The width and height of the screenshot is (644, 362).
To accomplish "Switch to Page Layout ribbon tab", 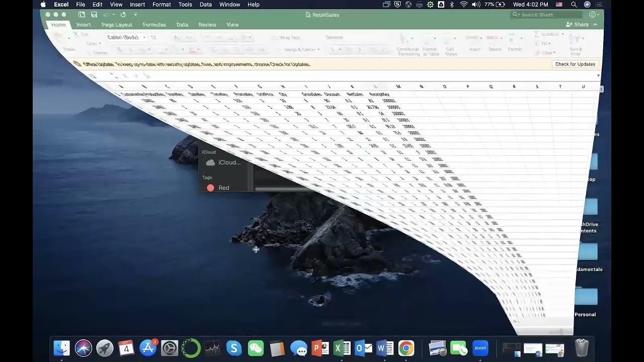I will tap(117, 25).
